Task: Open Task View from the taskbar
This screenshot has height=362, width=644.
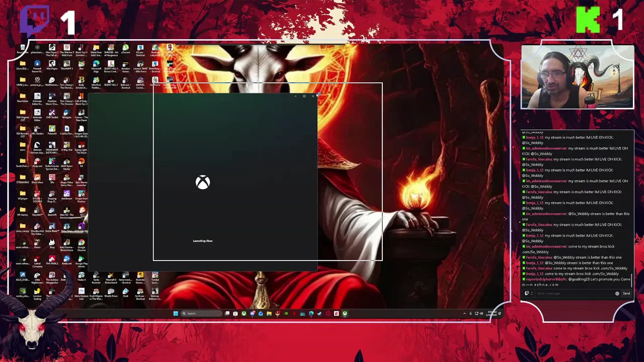Action: [227, 313]
